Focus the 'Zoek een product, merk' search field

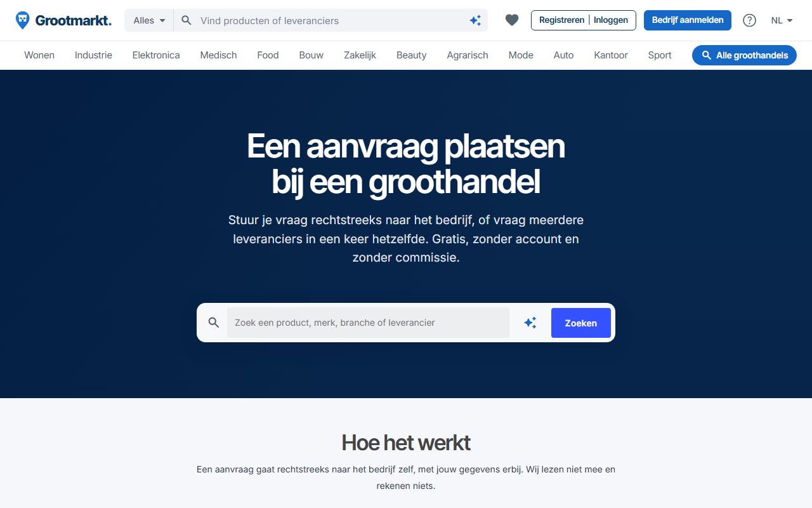coord(368,323)
